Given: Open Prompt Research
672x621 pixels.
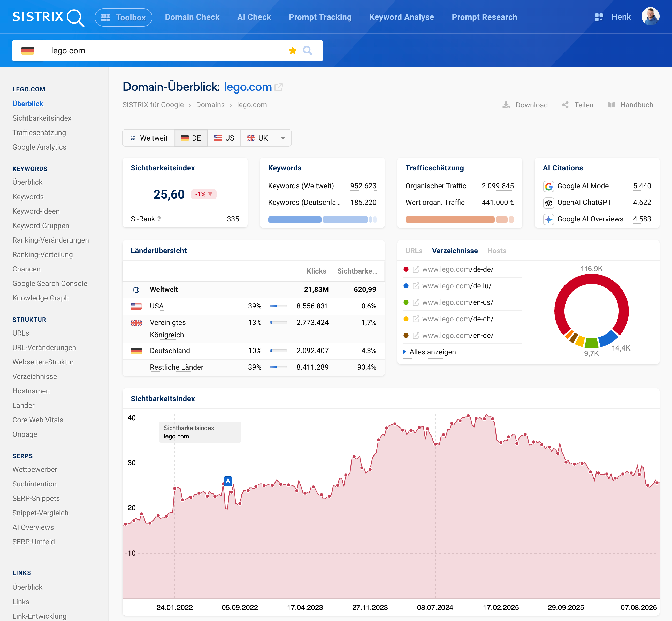Looking at the screenshot, I should tap(484, 17).
